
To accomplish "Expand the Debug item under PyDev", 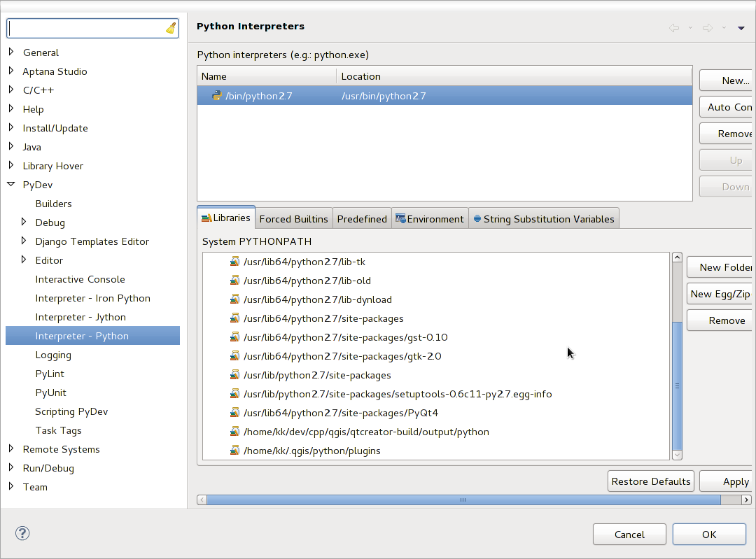I will click(22, 222).
